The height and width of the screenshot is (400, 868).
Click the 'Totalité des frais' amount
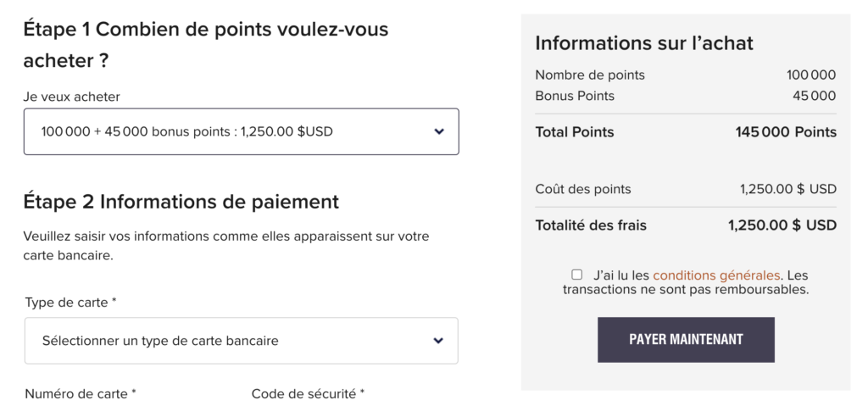point(782,225)
